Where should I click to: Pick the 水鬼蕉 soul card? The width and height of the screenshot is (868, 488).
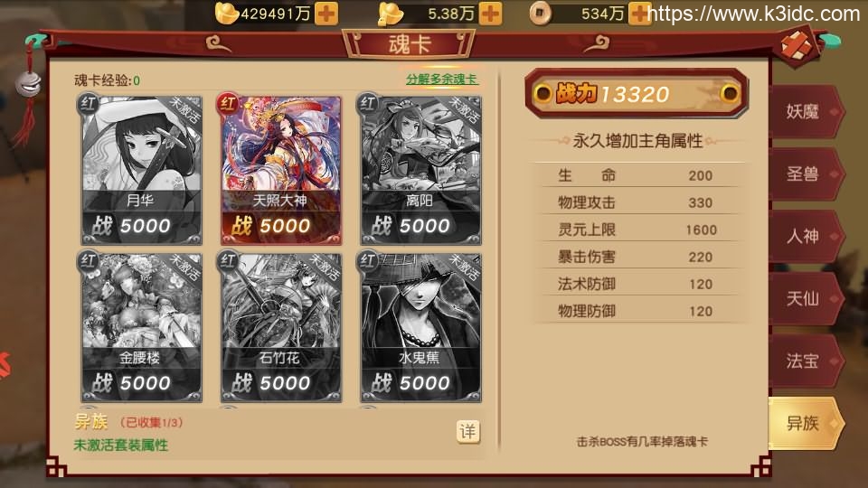[420, 327]
